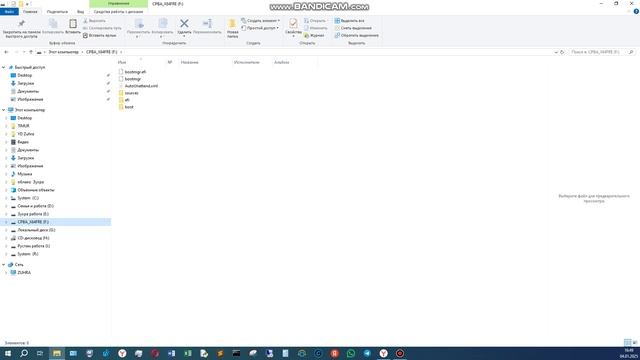Click Журнал (History) in the Open group
This screenshot has height=360, width=640.
314,36
